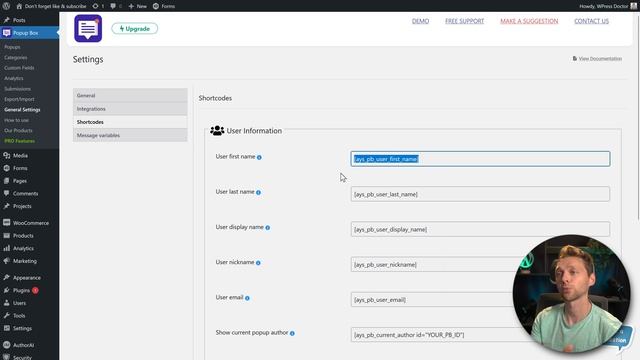Open MAKE A SUGGESTION link
The width and height of the screenshot is (640, 360).
tap(529, 21)
